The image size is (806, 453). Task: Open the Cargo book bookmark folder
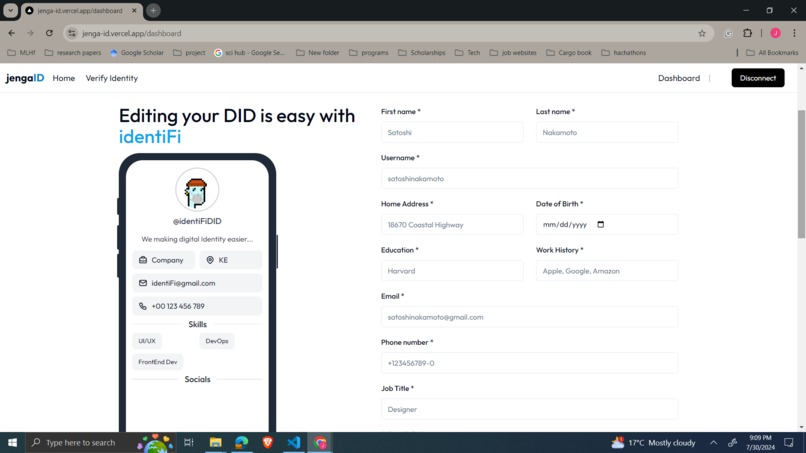click(x=569, y=52)
